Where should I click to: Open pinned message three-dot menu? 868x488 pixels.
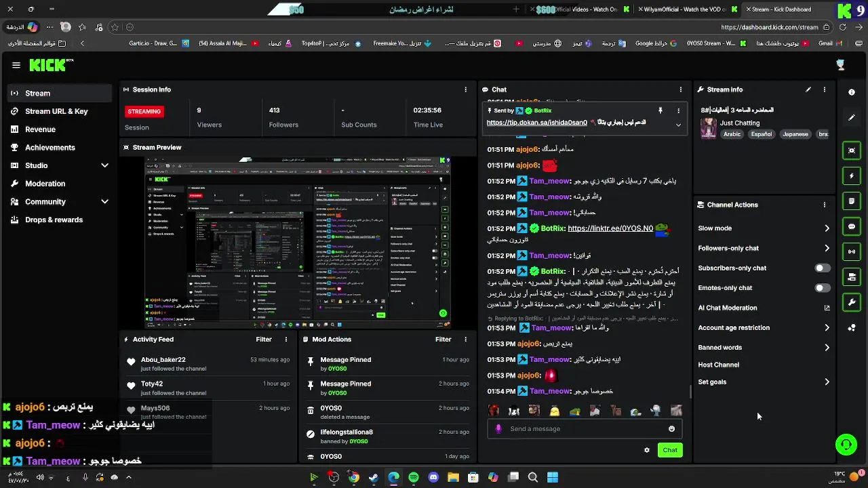pyautogui.click(x=678, y=110)
